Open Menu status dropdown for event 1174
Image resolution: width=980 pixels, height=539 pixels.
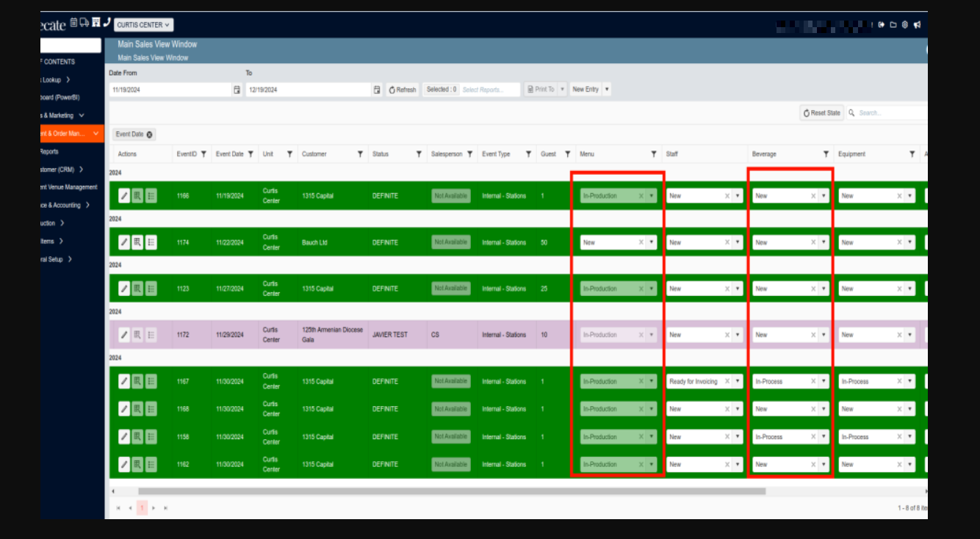click(x=652, y=242)
